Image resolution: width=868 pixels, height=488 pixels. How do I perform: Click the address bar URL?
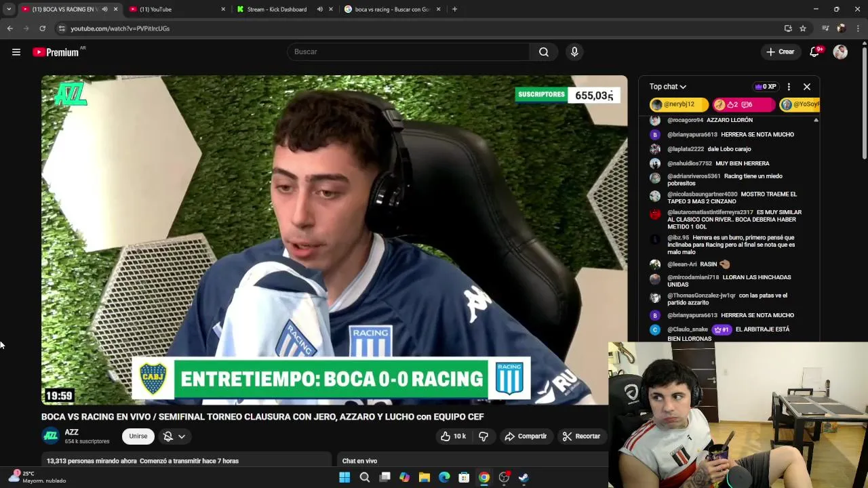point(120,28)
